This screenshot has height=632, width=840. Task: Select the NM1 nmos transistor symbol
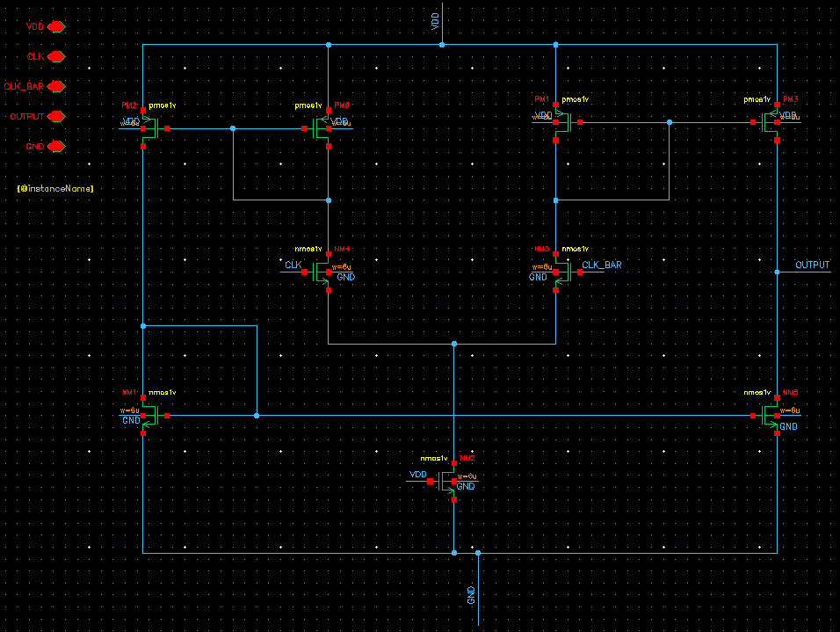click(152, 416)
